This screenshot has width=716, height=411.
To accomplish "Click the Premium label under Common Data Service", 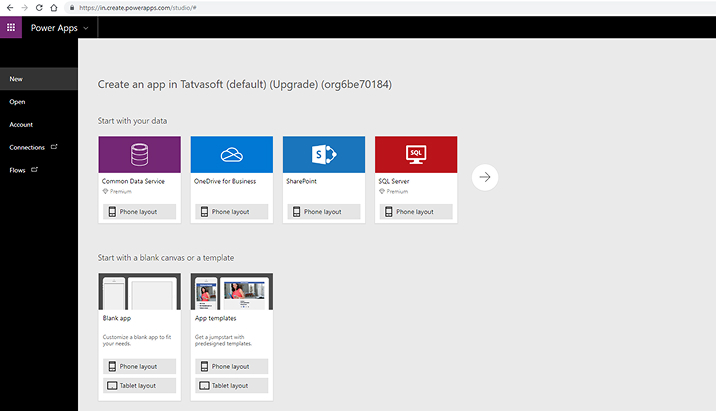I will click(x=121, y=191).
